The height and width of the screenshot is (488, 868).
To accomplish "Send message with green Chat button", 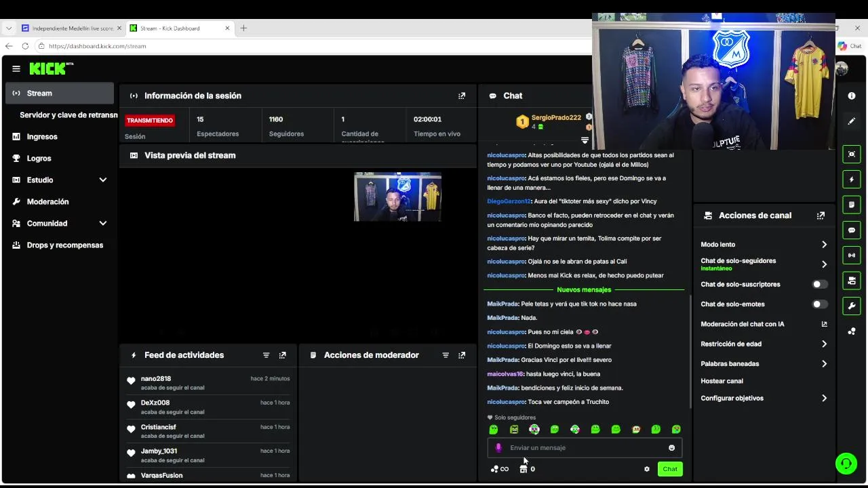I will click(670, 469).
